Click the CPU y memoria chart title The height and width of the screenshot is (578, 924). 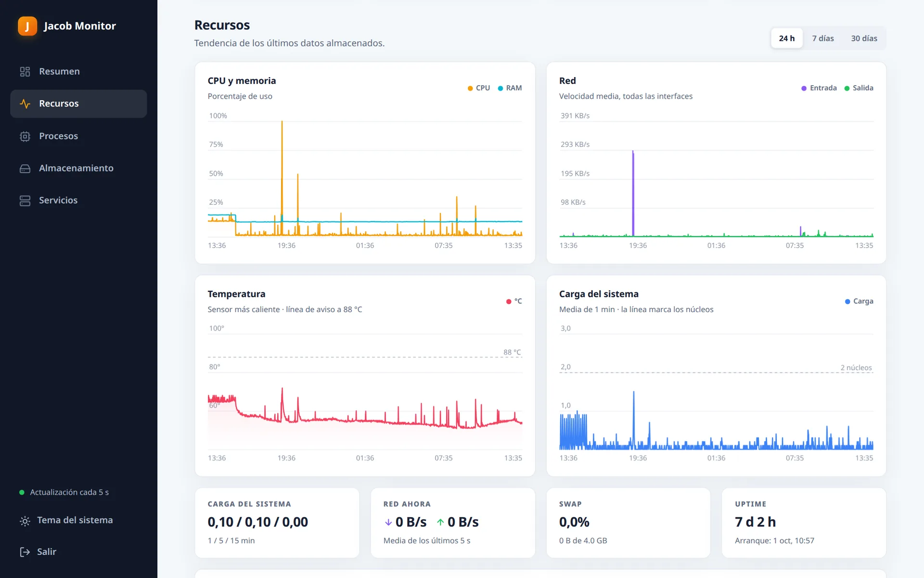tap(242, 81)
